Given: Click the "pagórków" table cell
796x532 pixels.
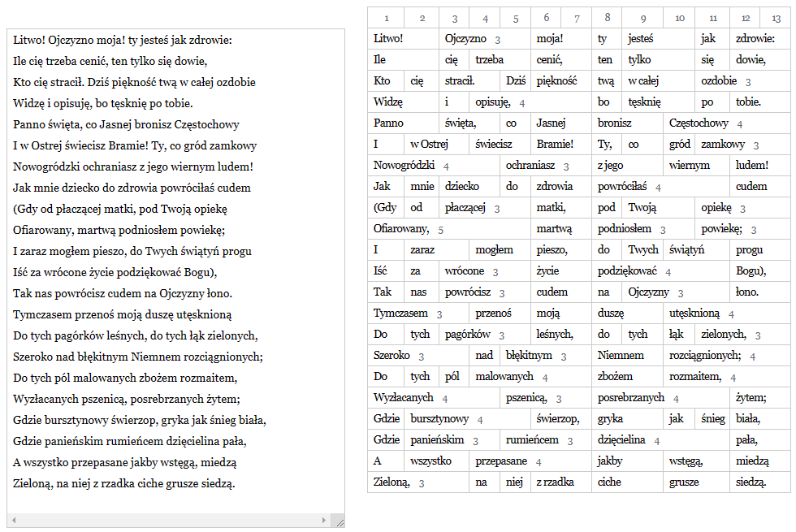Looking at the screenshot, I should coord(485,335).
